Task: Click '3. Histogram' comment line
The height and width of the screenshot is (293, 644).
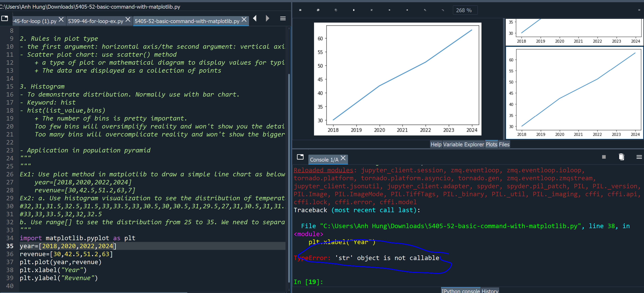Action: 42,86
